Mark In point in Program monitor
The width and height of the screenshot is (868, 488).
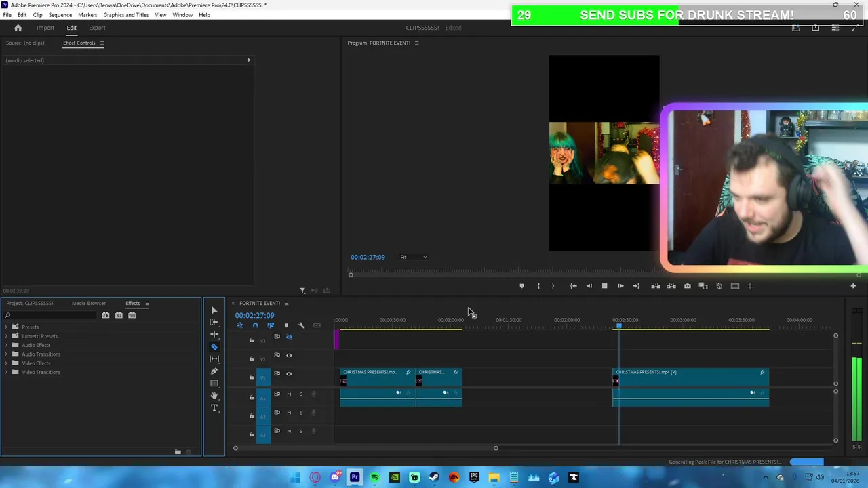(x=538, y=286)
